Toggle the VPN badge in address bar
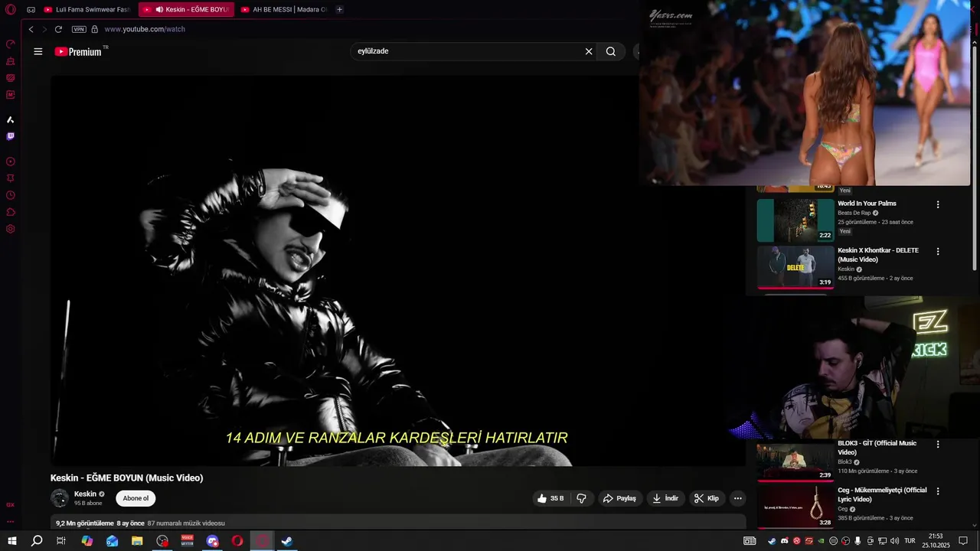The width and height of the screenshot is (980, 551). (x=79, y=29)
